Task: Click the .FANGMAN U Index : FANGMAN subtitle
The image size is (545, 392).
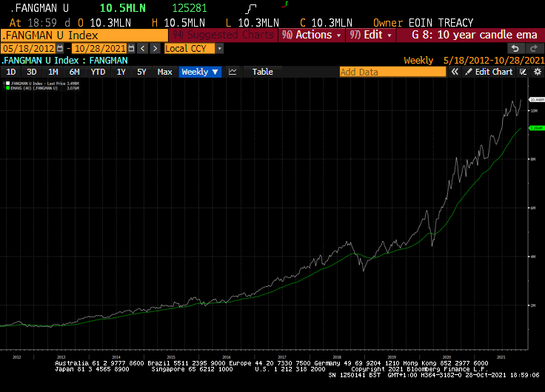Action: click(64, 61)
